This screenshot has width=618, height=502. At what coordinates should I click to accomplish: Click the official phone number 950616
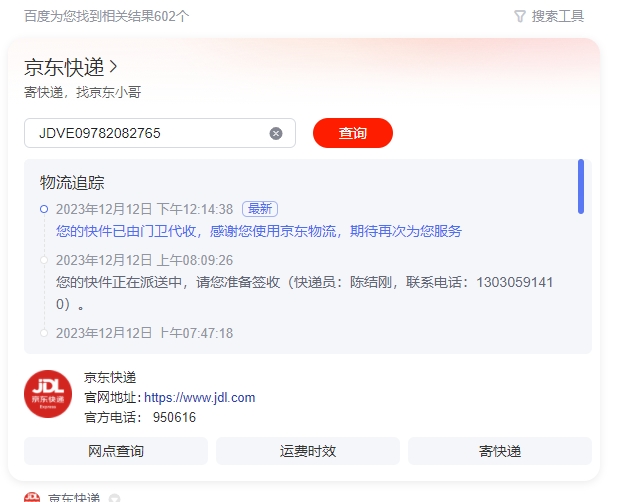(174, 417)
